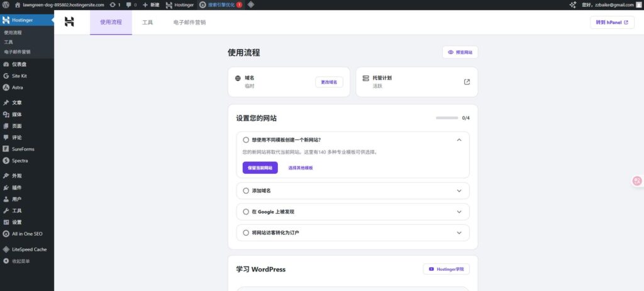Click the 学习 WordPress heading
This screenshot has width=644, height=291.
[x=261, y=269]
